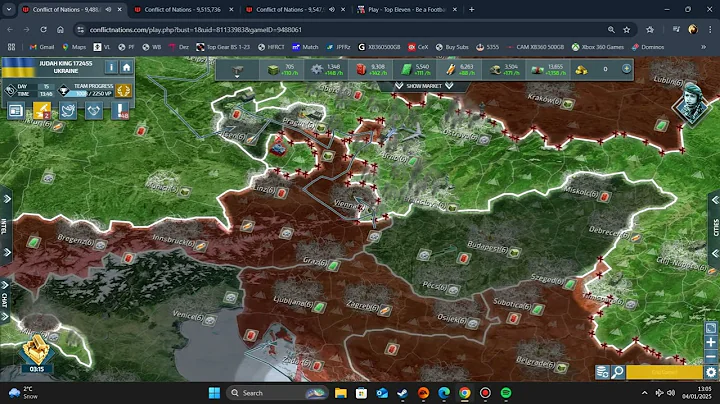Click the taskbar Search box
Viewport: 720px width, 404px height.
[277, 393]
